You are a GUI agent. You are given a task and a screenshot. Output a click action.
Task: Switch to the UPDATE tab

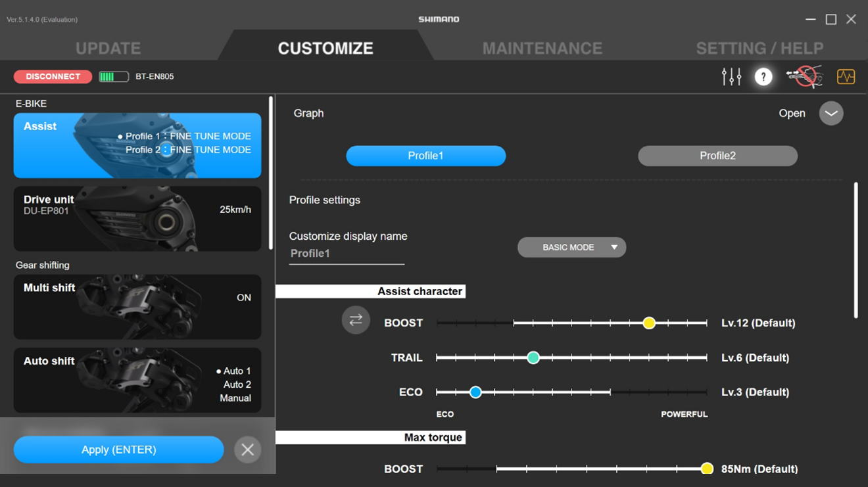coord(108,48)
